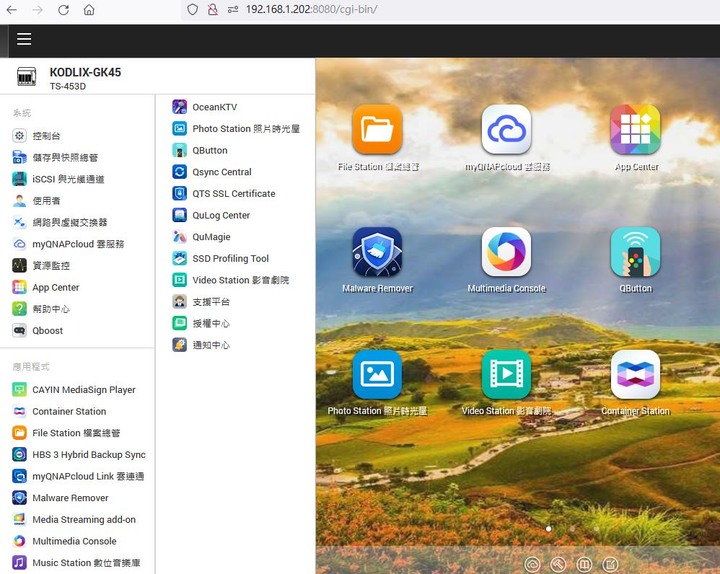Open Music Station 數位音樂庫 entry
The image size is (720, 574).
77,563
